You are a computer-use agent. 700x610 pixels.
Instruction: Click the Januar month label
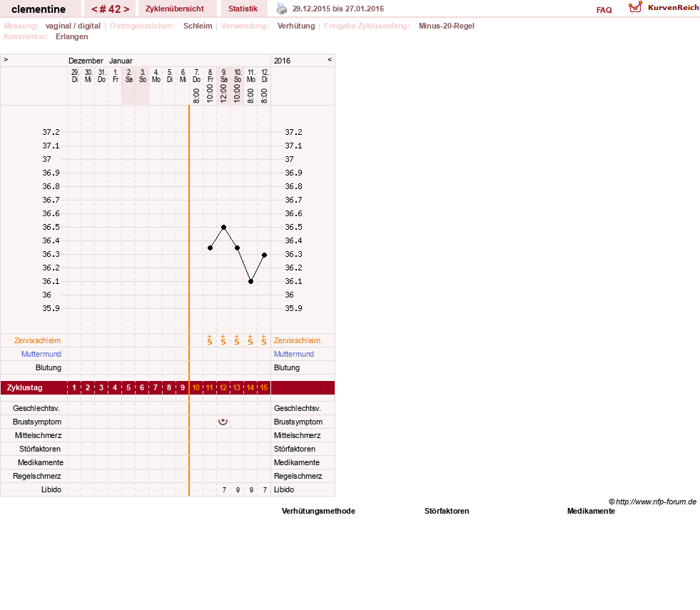tap(121, 61)
